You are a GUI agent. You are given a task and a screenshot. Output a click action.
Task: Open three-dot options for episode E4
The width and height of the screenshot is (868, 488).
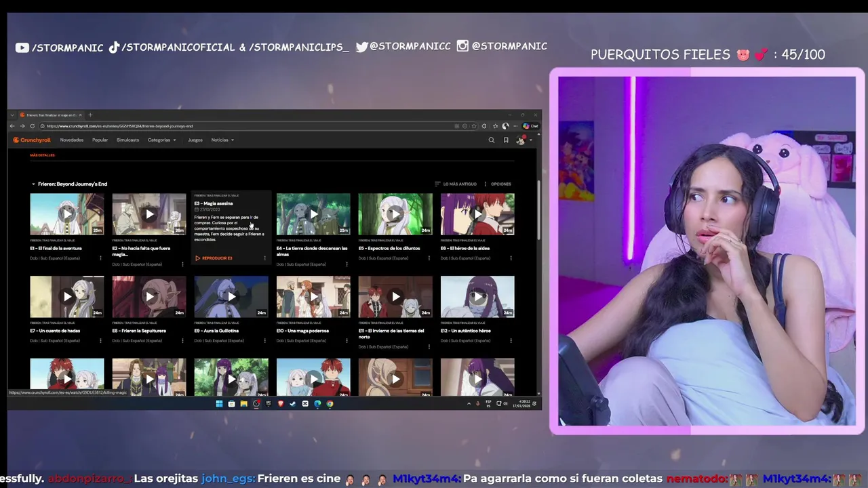pyautogui.click(x=347, y=264)
